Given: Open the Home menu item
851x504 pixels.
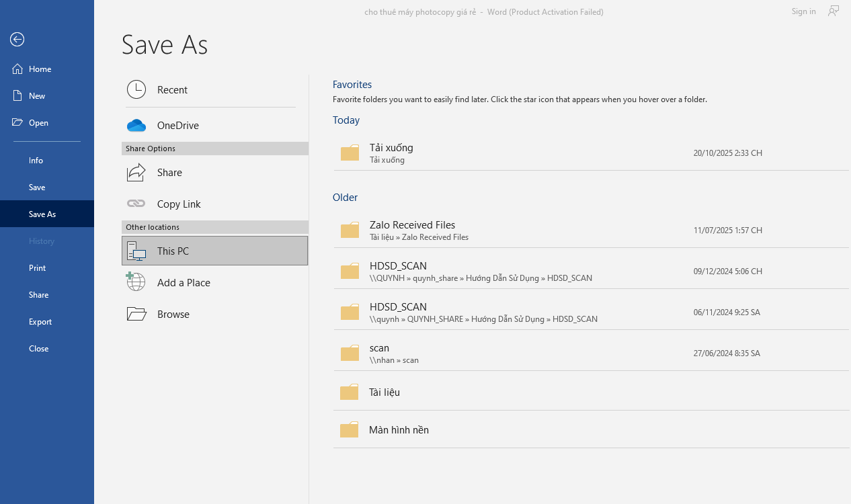Looking at the screenshot, I should click(x=40, y=69).
